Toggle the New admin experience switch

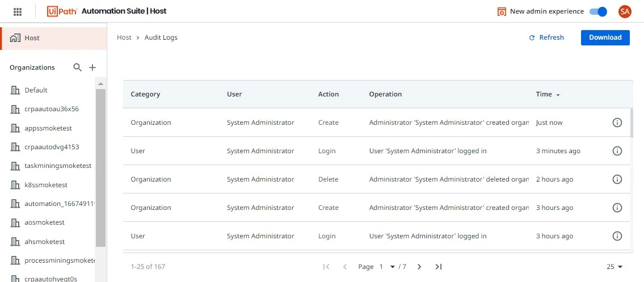tap(598, 11)
